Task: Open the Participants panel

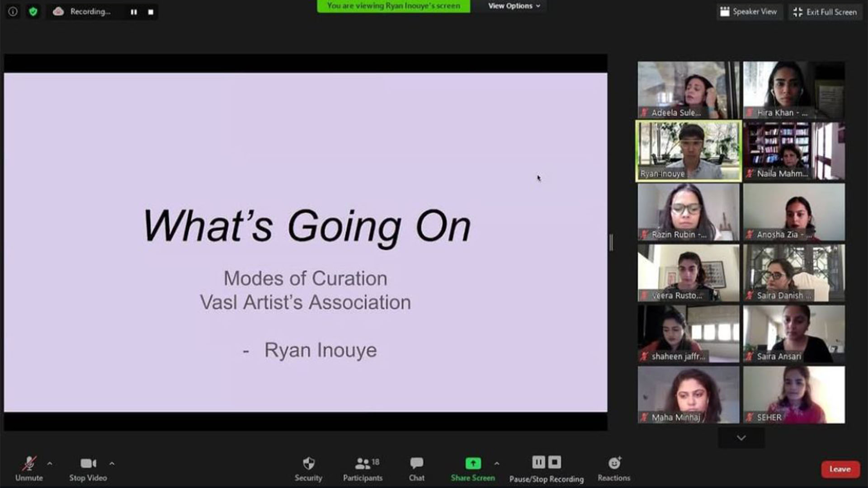Action: [x=363, y=469]
